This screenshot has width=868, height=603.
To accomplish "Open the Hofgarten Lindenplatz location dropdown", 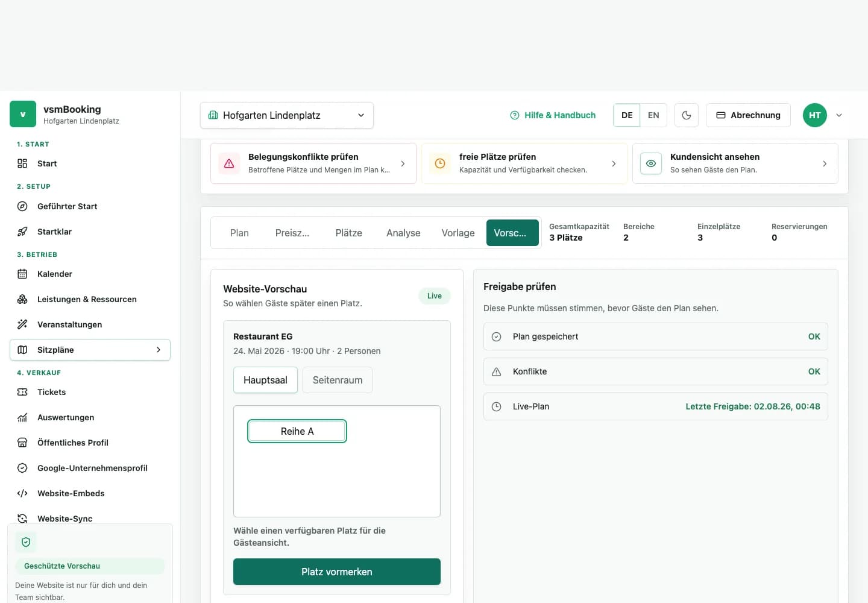I will [287, 115].
